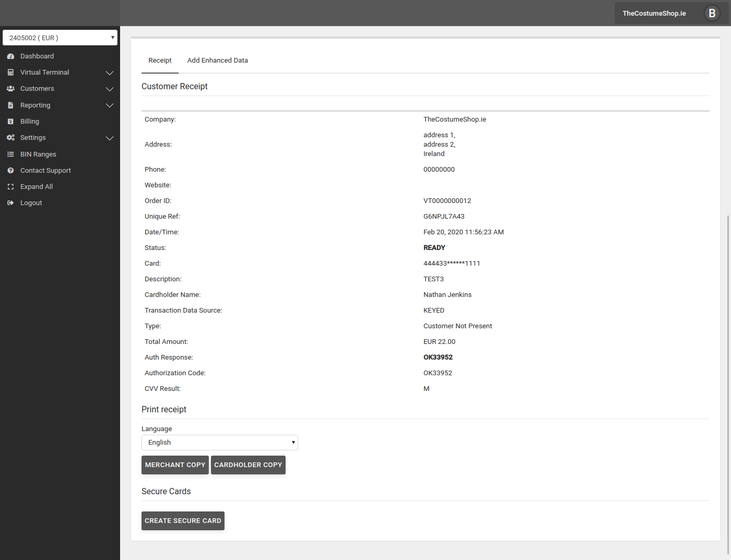Print the Merchant Copy receipt
The image size is (731, 560).
(175, 465)
